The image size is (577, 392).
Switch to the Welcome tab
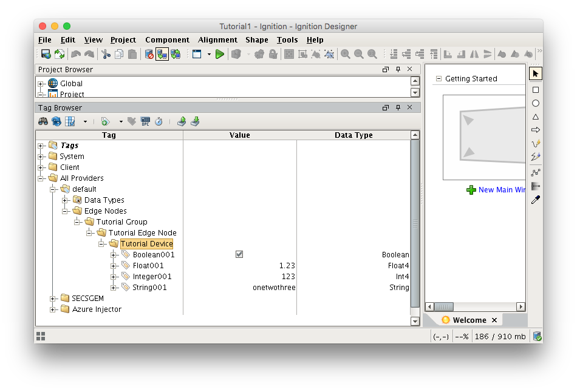(469, 320)
